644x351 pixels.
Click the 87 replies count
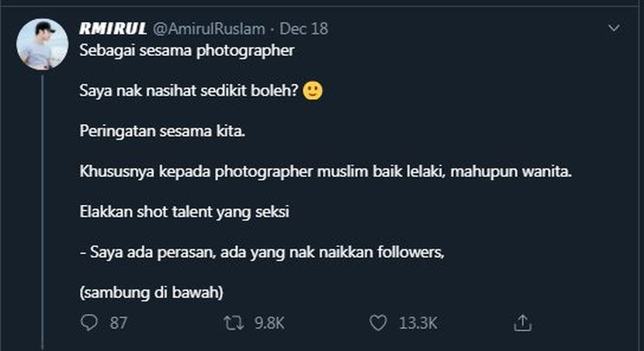[118, 322]
